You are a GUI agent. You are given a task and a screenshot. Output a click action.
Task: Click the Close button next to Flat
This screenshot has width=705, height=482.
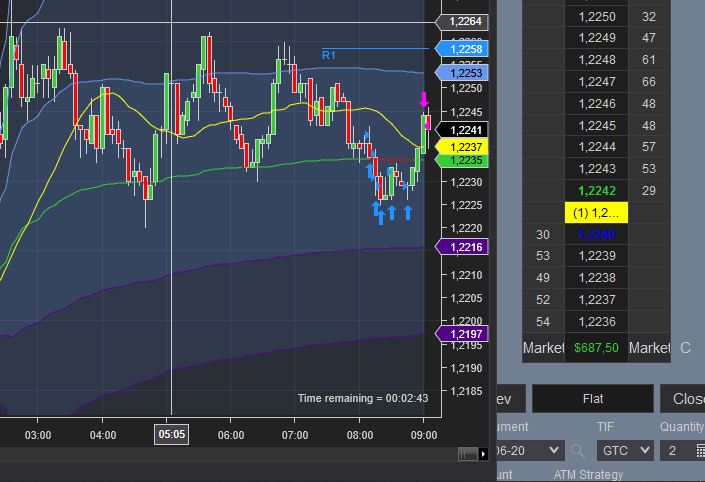pos(683,398)
